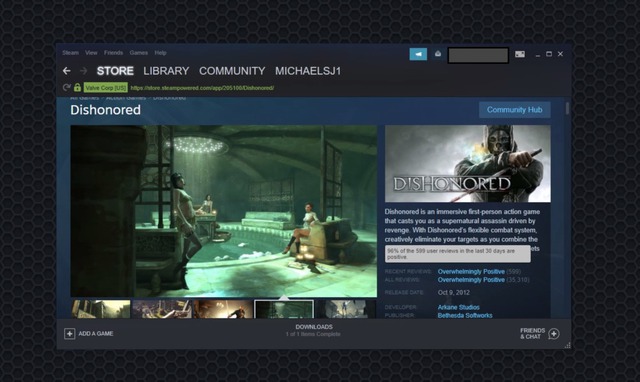
Task: Click the green security lock icon
Action: point(77,87)
